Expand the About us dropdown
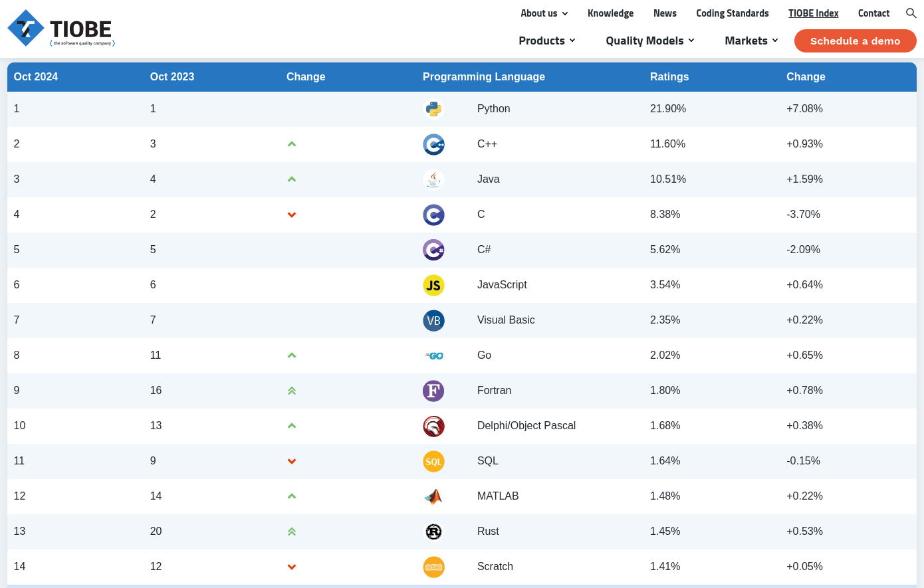 click(x=544, y=13)
